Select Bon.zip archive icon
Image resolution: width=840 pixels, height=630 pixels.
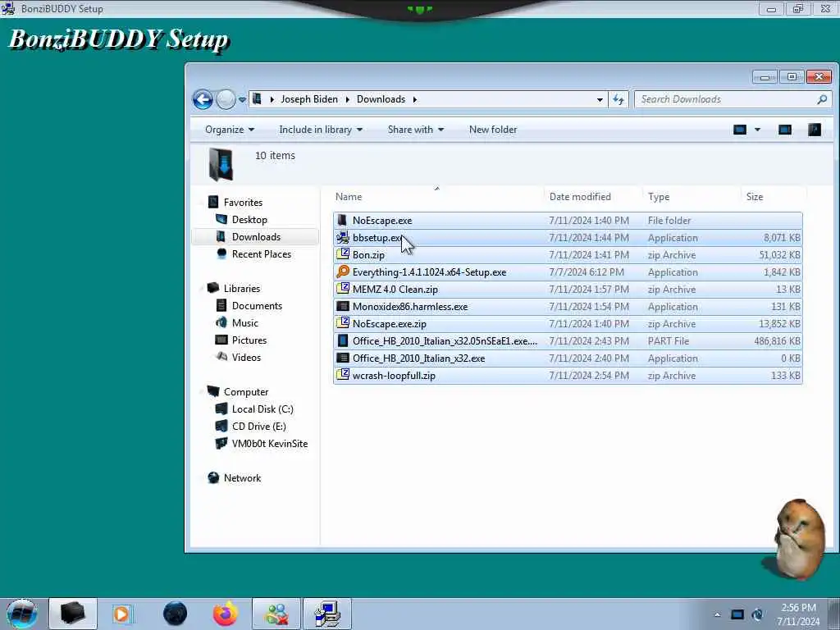[x=342, y=254]
